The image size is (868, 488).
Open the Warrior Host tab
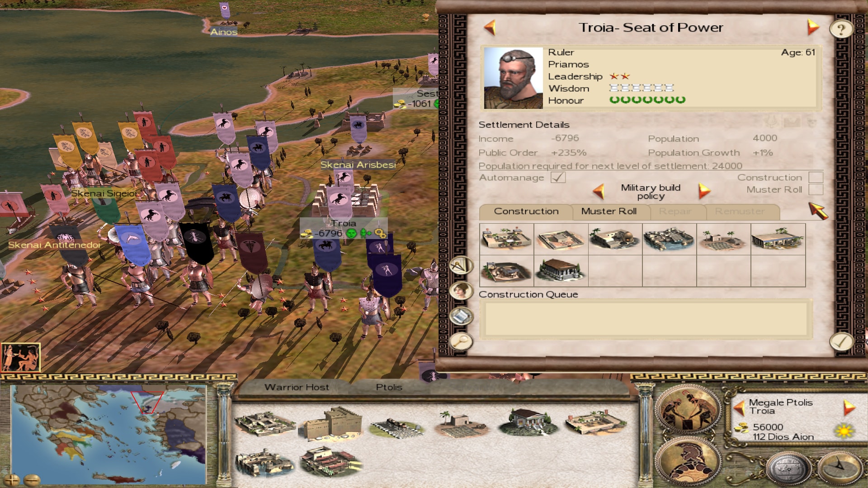click(x=297, y=387)
